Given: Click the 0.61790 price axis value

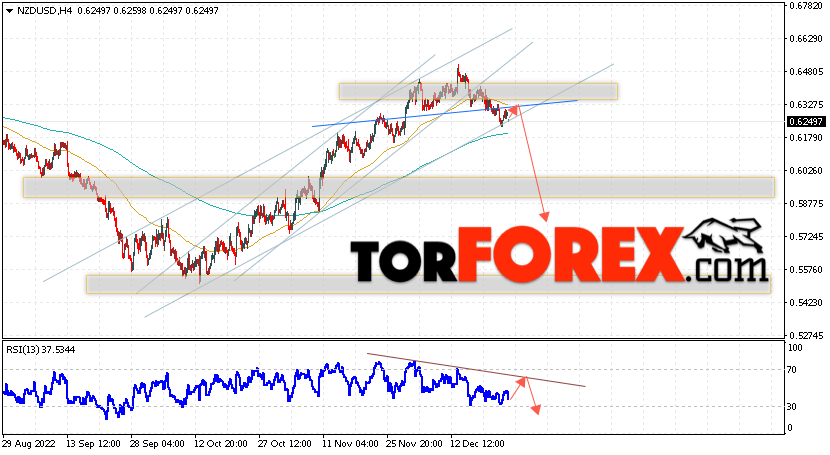Looking at the screenshot, I should pos(806,138).
